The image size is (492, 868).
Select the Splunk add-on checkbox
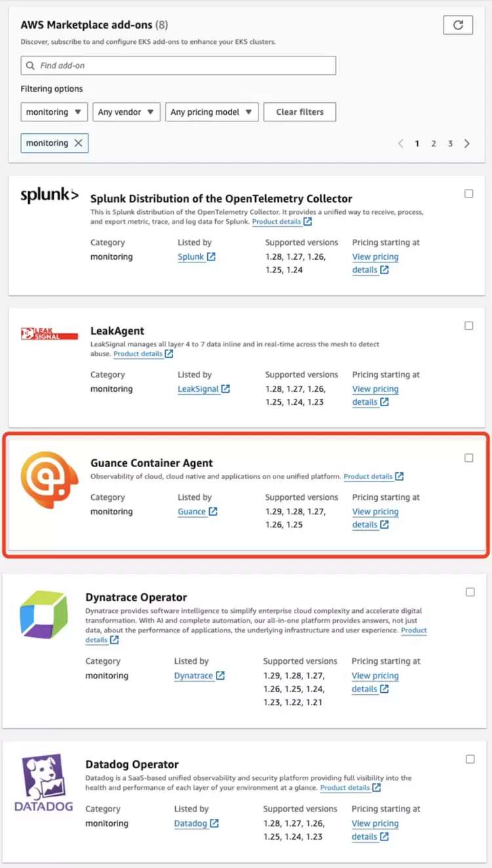point(469,194)
